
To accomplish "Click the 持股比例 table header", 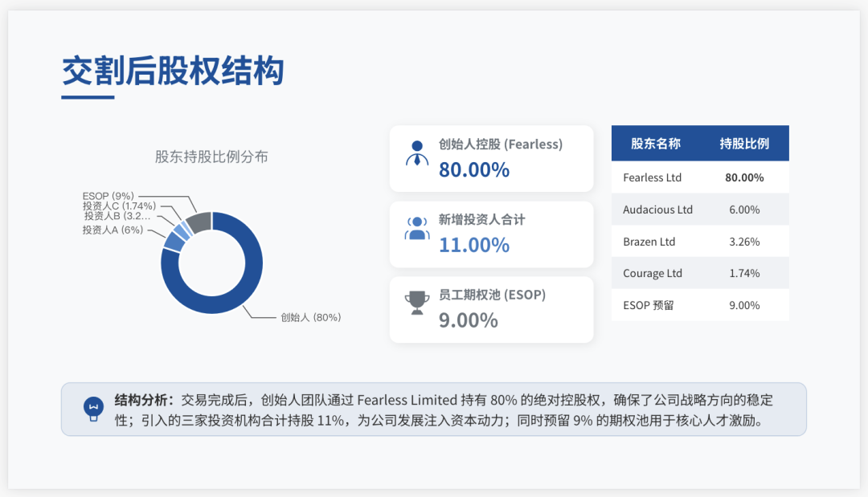I will [x=744, y=144].
